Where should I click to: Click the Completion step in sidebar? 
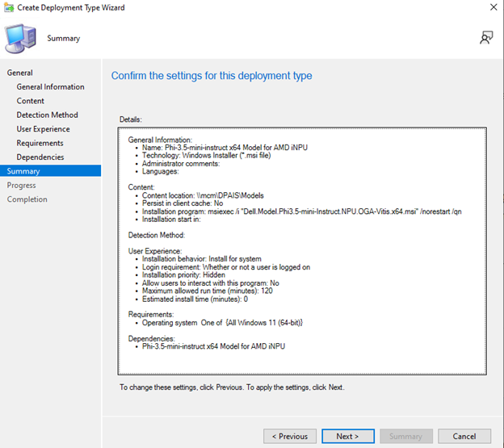tap(27, 199)
